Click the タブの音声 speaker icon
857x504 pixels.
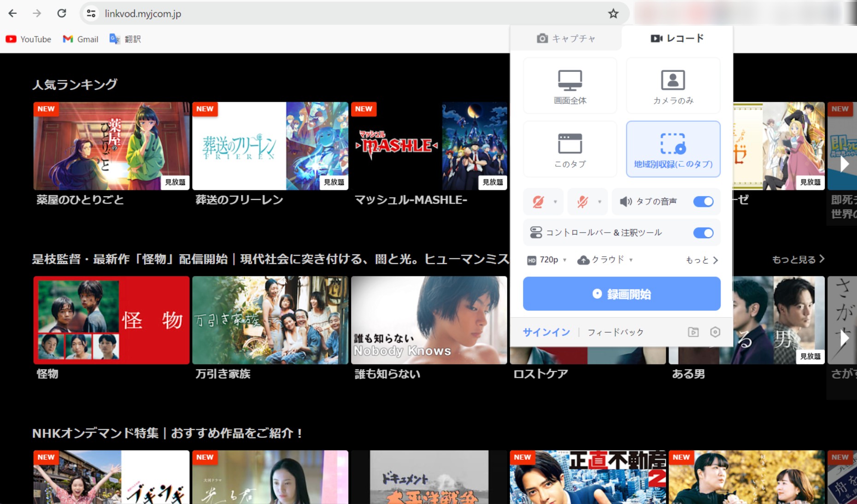626,202
